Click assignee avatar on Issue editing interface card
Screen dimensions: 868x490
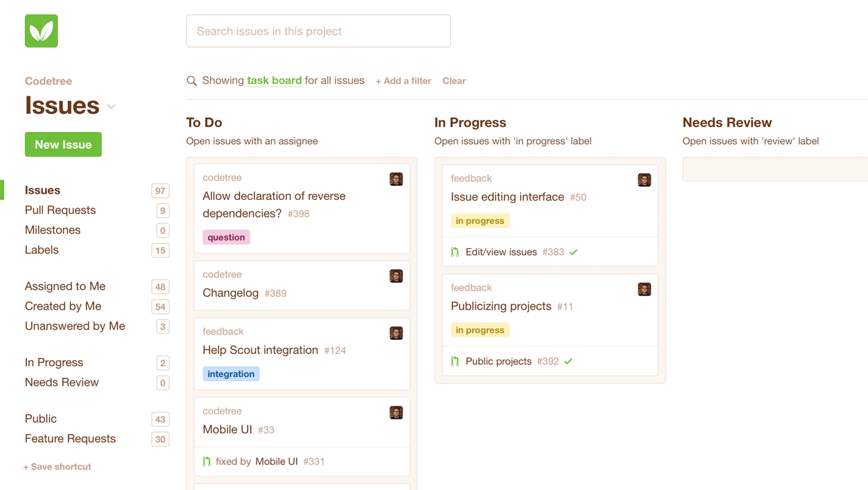pyautogui.click(x=644, y=180)
